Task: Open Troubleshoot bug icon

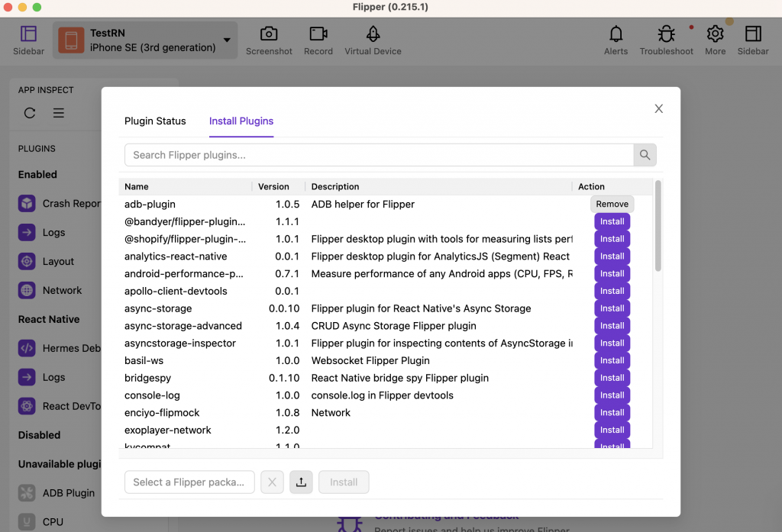Action: point(666,34)
